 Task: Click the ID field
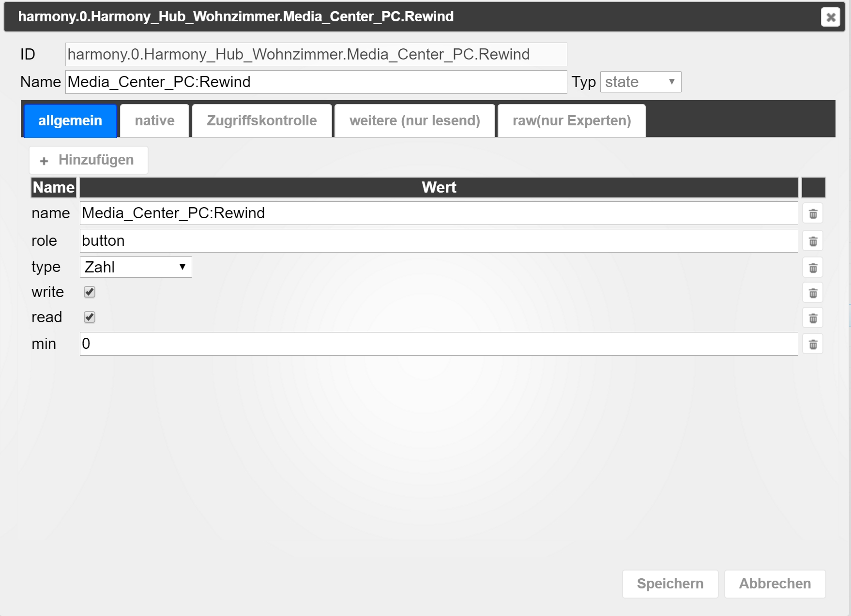coord(316,54)
